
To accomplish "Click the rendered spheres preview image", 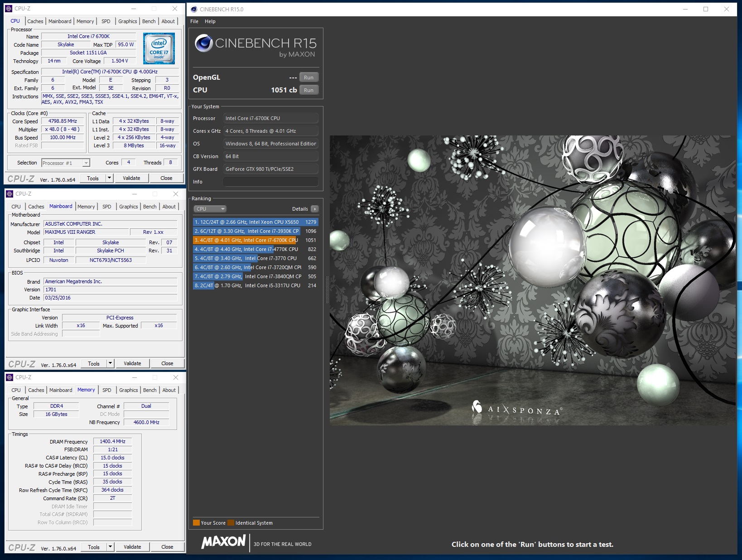I will (533, 280).
